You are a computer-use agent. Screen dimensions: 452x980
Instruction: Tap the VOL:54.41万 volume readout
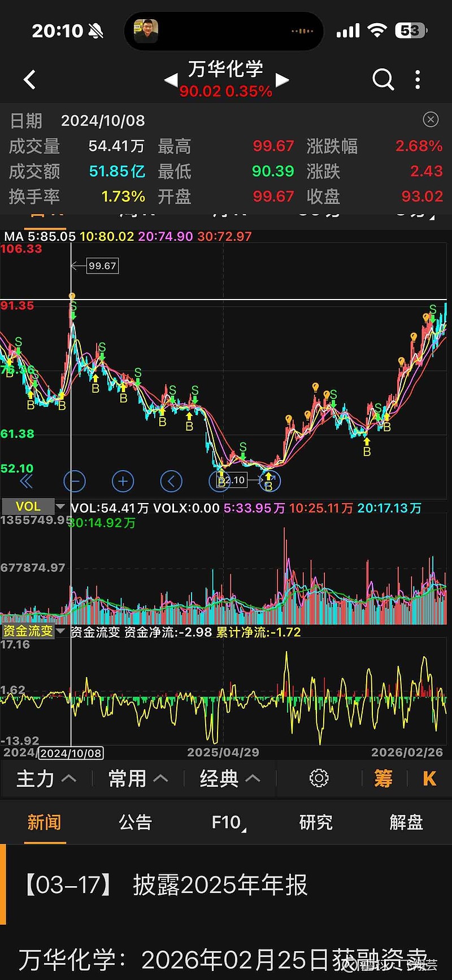(x=110, y=508)
